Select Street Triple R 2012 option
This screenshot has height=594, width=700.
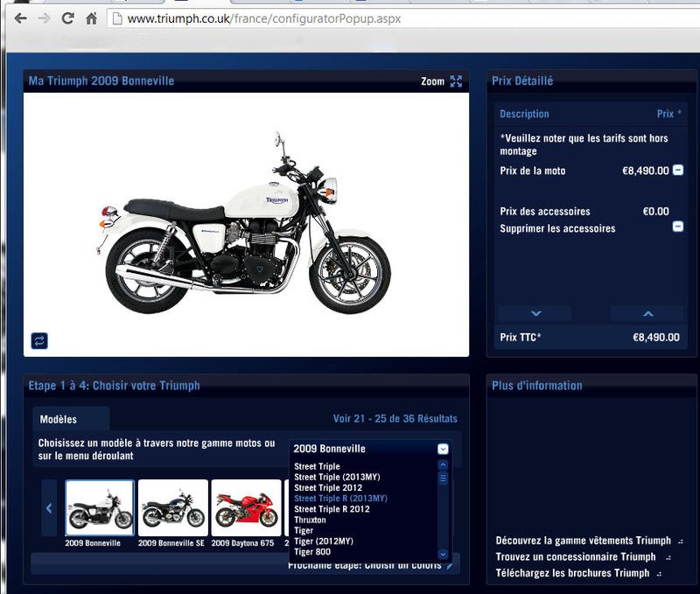pos(332,509)
